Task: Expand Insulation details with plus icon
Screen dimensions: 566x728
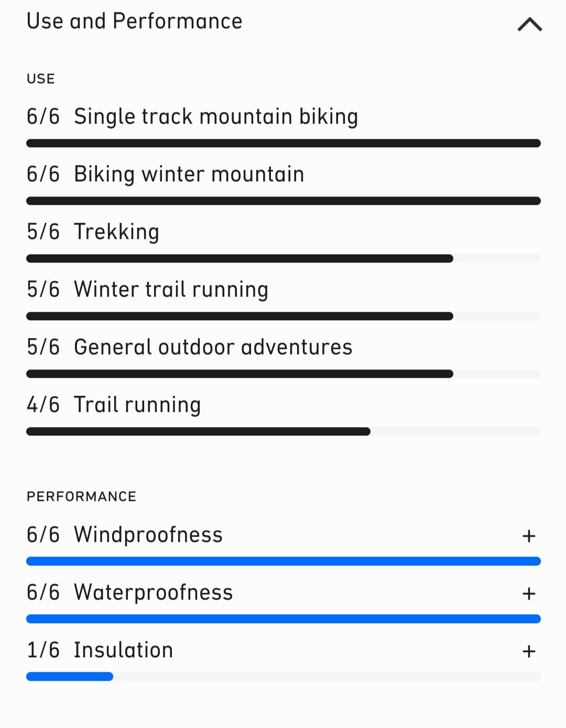Action: point(529,651)
